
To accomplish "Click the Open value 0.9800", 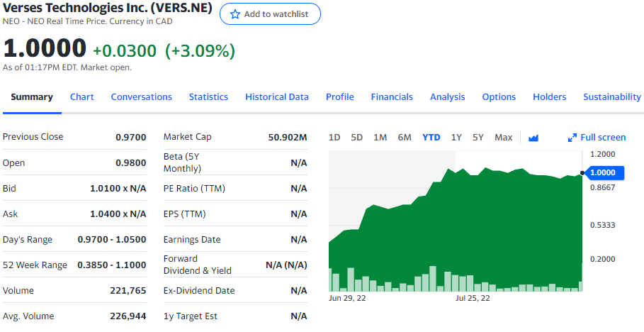I will [x=130, y=163].
